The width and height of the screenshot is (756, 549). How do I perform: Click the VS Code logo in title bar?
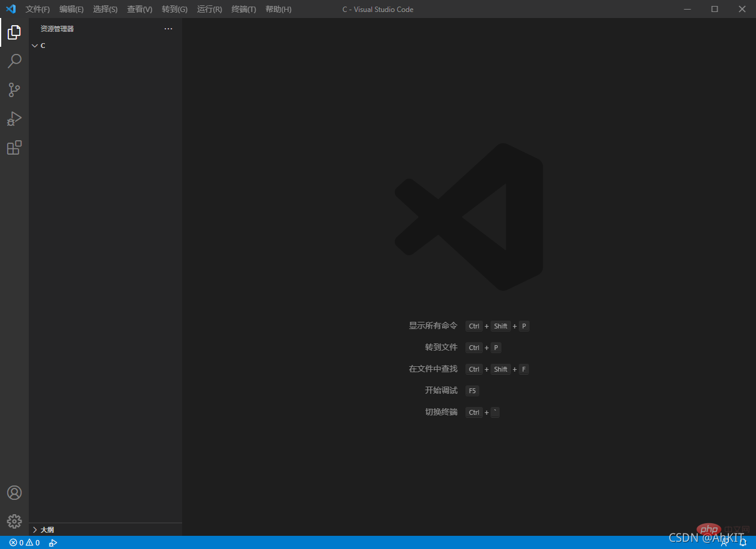[11, 9]
